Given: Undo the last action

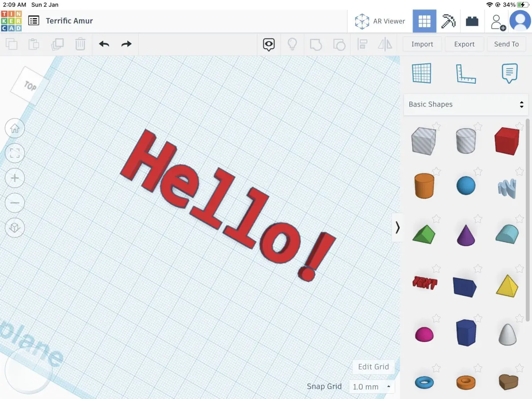Looking at the screenshot, I should click(104, 44).
